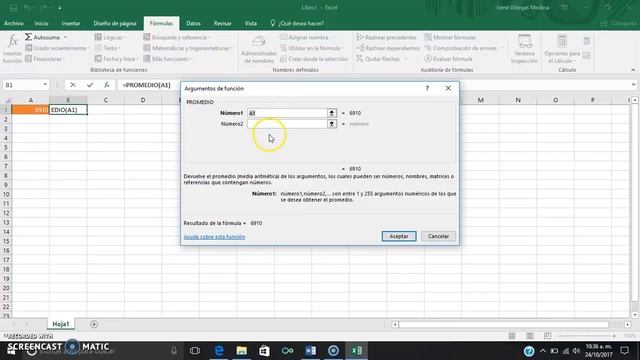Expand Autosuma dropdown arrow

pyautogui.click(x=65, y=38)
